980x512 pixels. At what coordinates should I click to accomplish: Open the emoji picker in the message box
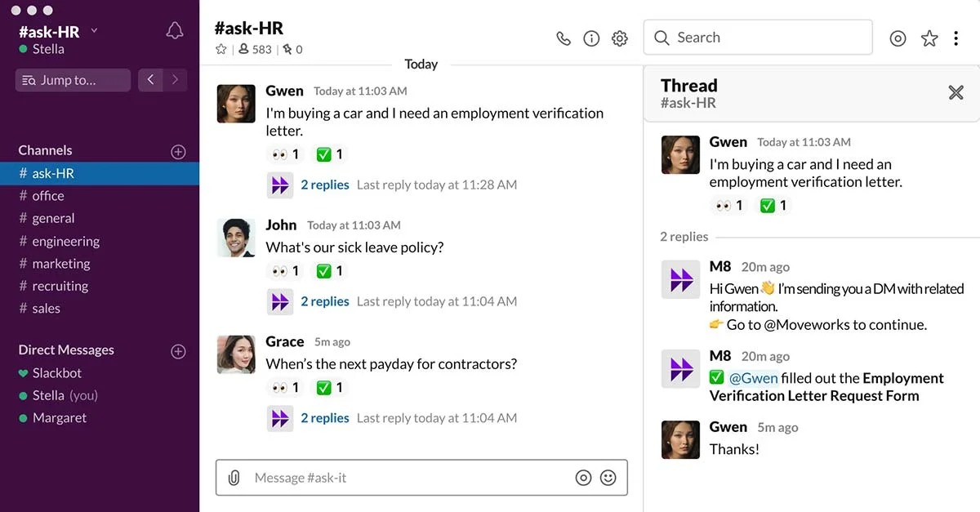pos(608,477)
